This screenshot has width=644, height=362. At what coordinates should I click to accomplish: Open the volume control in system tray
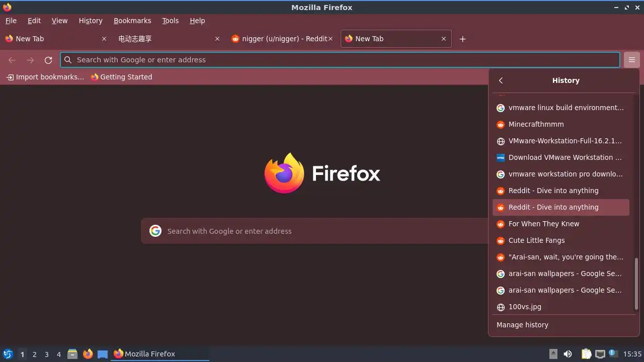[x=568, y=354]
